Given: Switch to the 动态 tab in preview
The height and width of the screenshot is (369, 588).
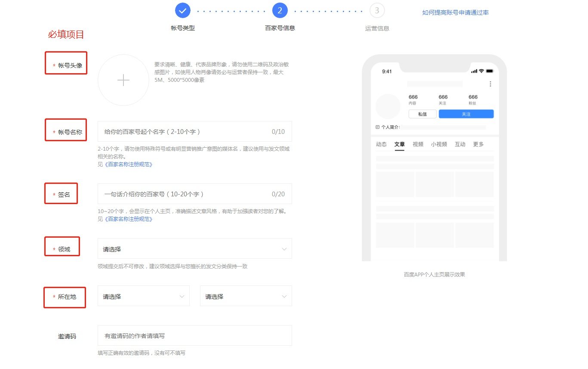Looking at the screenshot, I should (x=381, y=144).
